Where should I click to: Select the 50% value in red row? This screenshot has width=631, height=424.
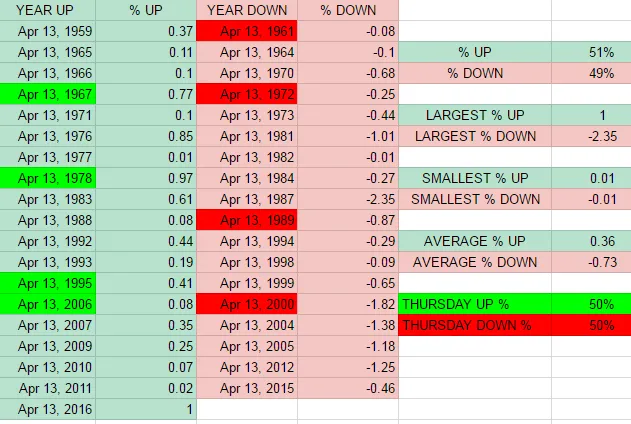click(591, 325)
